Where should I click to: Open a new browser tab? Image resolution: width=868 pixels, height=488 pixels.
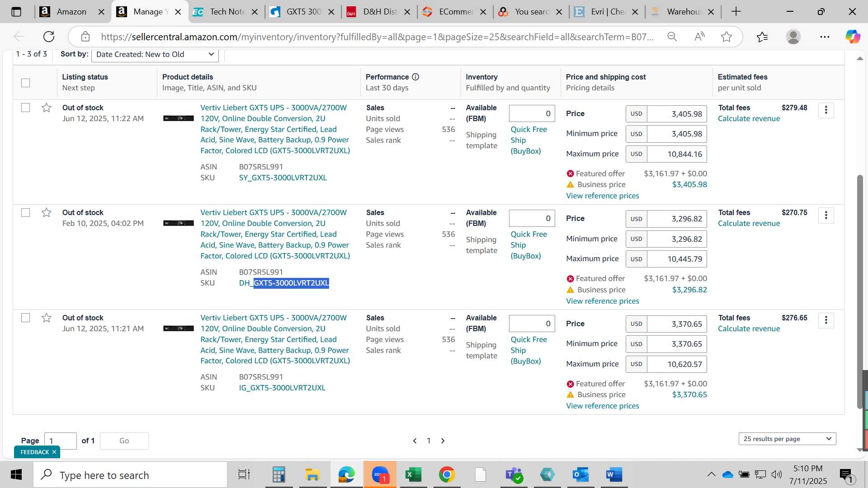(736, 12)
